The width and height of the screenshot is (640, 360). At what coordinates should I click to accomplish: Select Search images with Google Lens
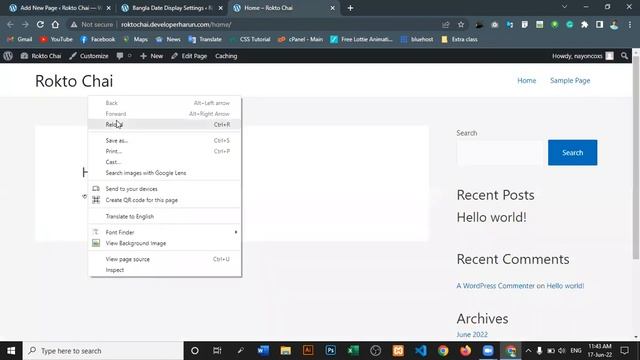click(164, 173)
